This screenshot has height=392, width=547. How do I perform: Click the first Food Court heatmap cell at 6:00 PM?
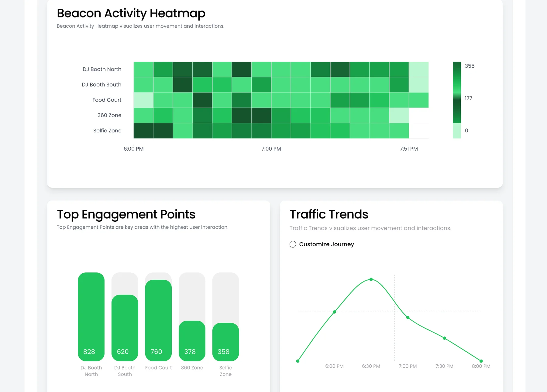[143, 100]
